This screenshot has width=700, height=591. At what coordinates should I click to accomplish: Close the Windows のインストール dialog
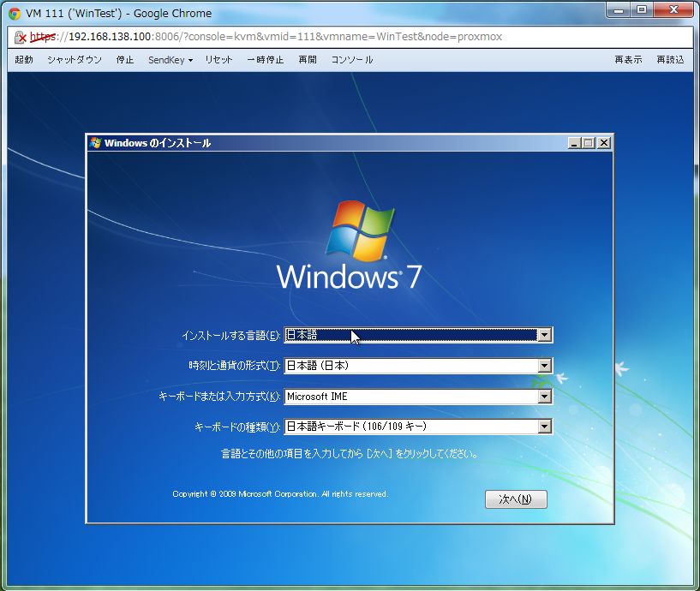point(604,143)
